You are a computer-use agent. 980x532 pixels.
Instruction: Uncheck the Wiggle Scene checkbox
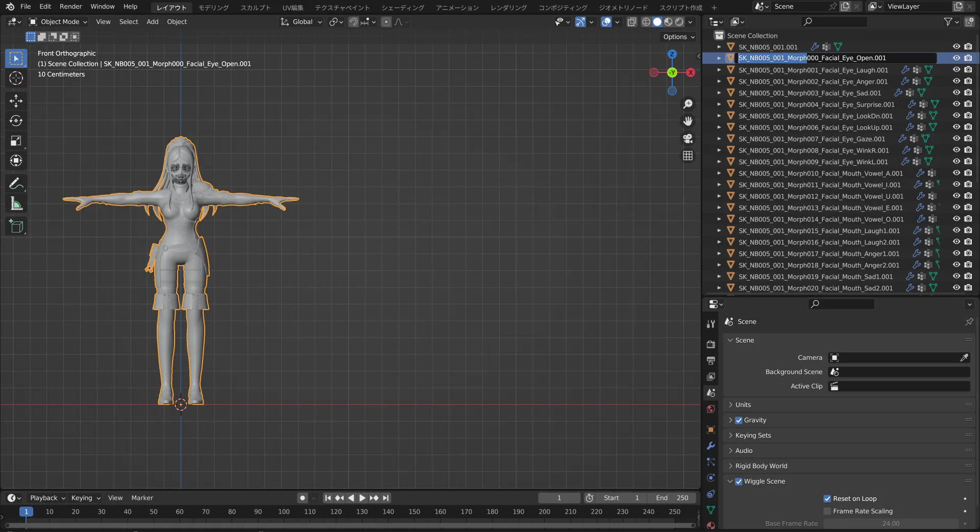[x=739, y=482]
